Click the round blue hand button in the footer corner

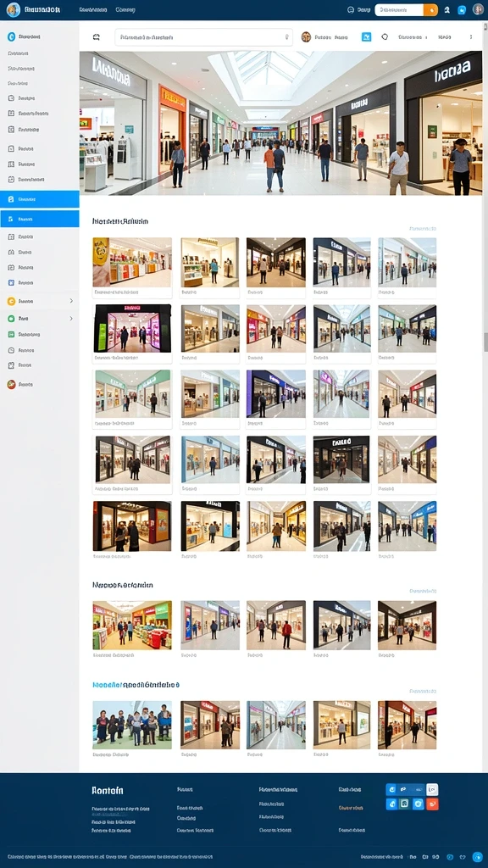click(x=477, y=856)
